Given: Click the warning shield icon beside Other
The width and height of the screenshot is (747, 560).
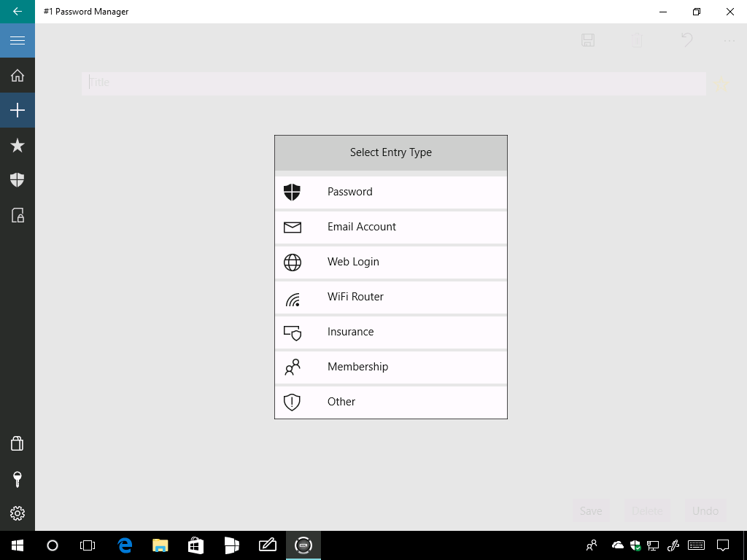Looking at the screenshot, I should pyautogui.click(x=292, y=402).
